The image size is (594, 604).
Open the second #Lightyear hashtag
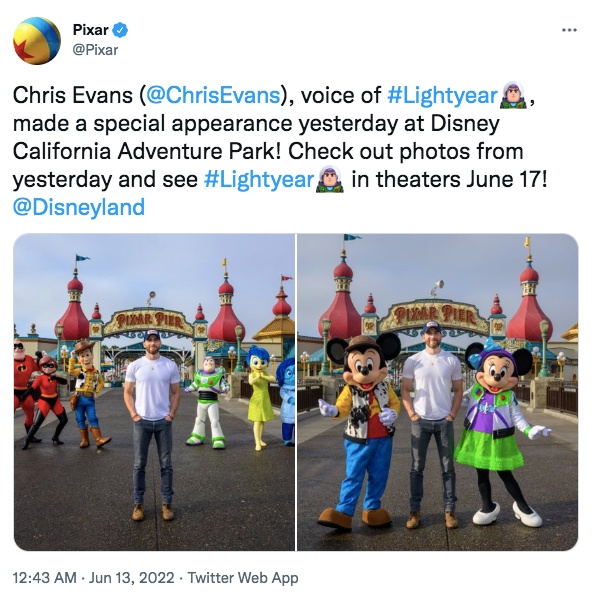tap(259, 180)
